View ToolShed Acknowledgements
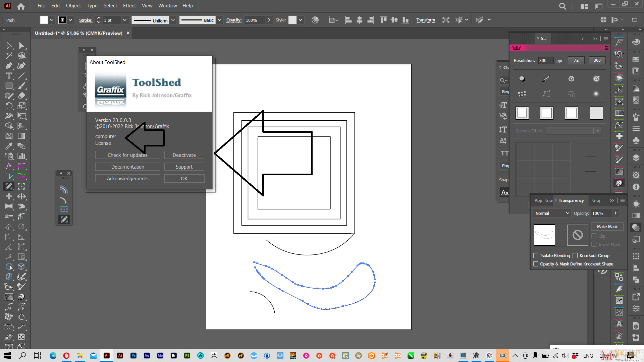 127,179
